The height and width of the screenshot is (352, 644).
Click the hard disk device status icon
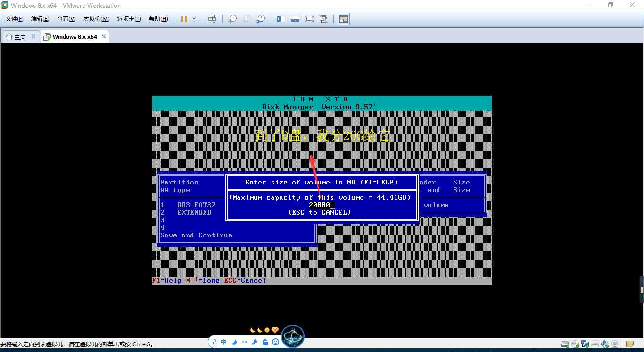[565, 344]
